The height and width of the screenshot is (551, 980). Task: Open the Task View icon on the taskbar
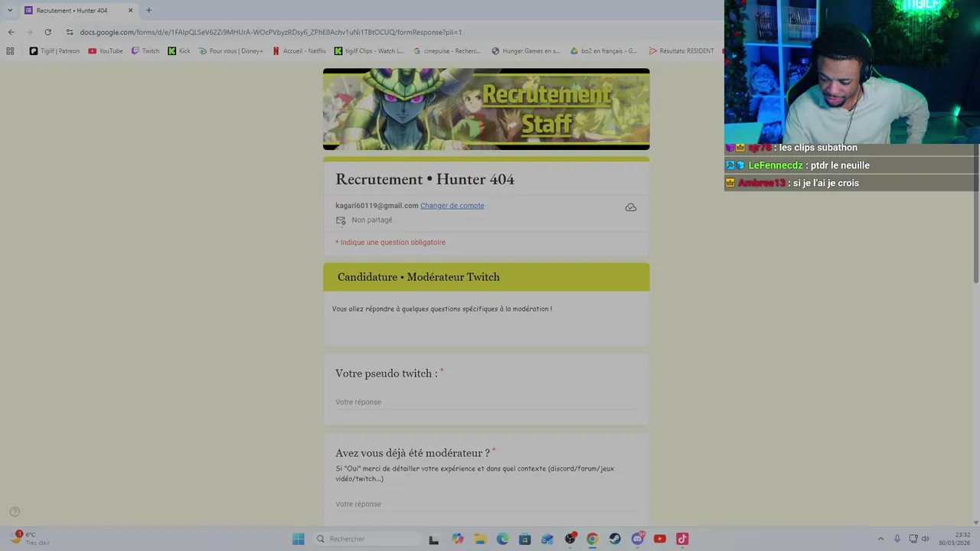[x=434, y=539]
